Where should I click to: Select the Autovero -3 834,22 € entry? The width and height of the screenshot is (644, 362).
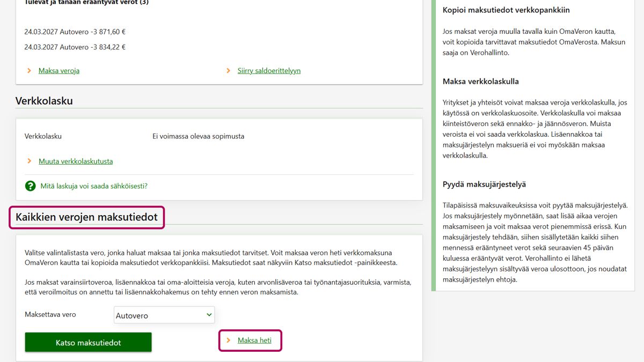(x=75, y=47)
